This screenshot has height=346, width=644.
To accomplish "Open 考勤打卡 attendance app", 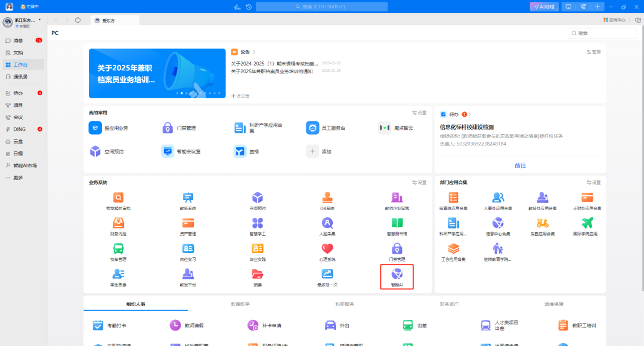I will tap(98, 326).
